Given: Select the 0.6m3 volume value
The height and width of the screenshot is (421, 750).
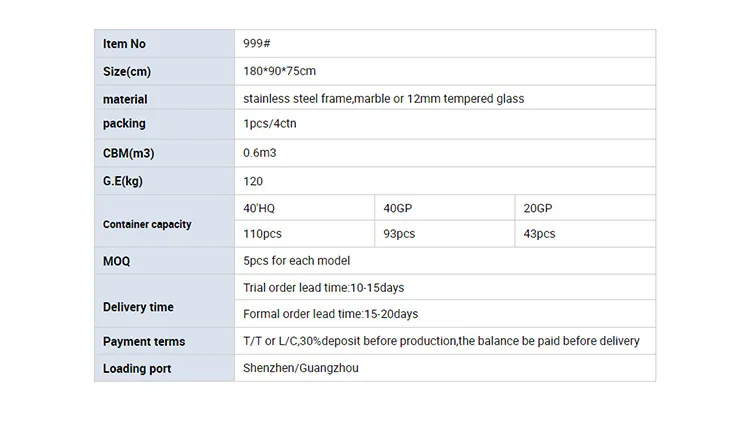Looking at the screenshot, I should [260, 154].
